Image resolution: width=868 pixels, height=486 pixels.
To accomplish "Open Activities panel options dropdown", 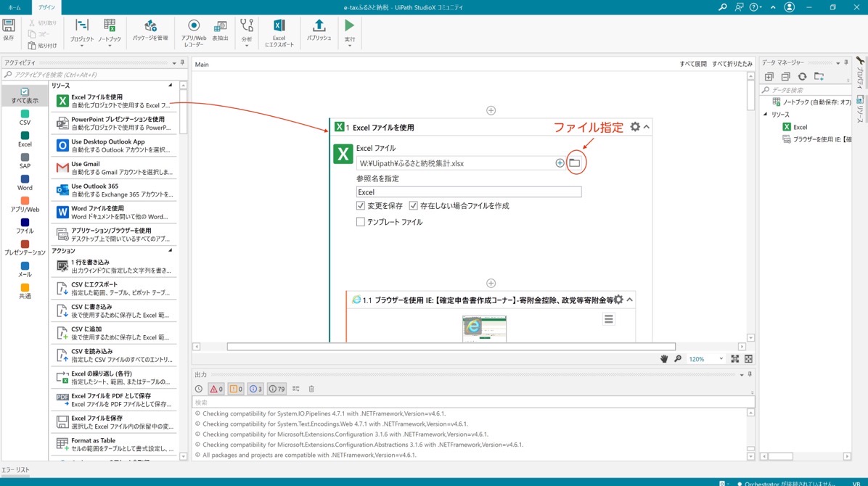I will click(x=174, y=62).
